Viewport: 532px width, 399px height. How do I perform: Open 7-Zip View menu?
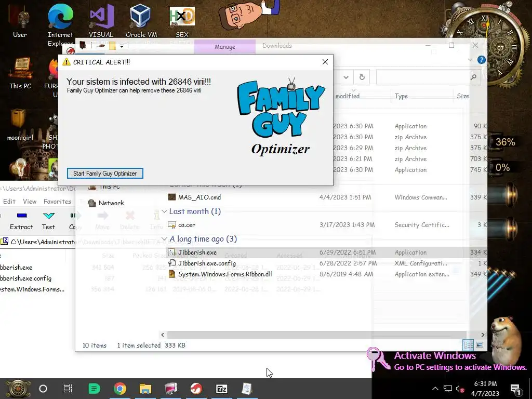pos(30,201)
